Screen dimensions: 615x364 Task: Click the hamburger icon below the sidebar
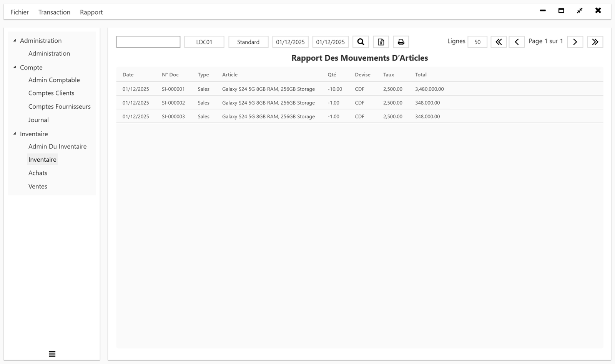click(52, 354)
